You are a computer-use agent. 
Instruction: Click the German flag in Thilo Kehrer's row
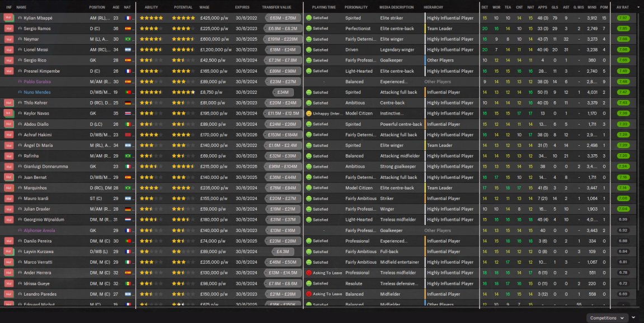tap(128, 103)
